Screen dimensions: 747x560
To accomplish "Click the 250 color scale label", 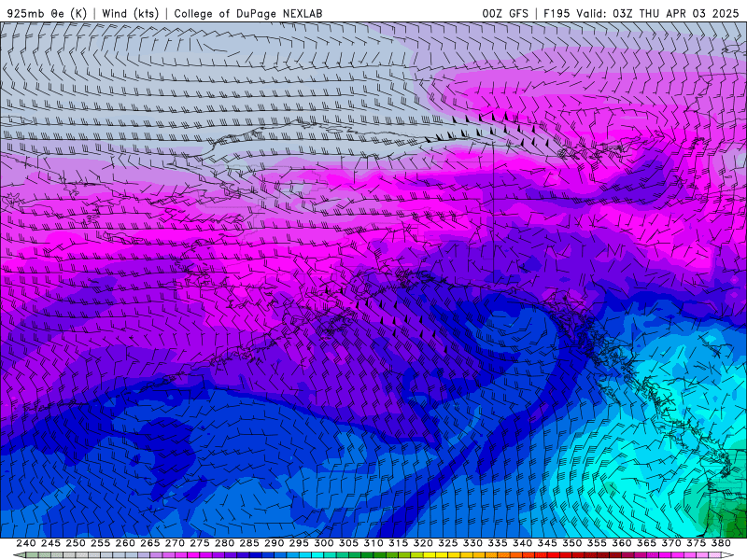I will (x=76, y=543).
